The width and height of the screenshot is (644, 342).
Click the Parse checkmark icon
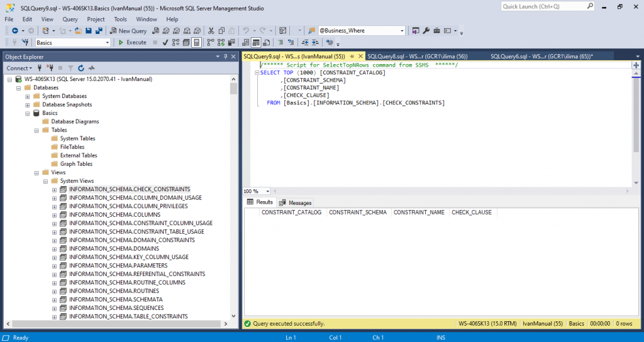[165, 43]
